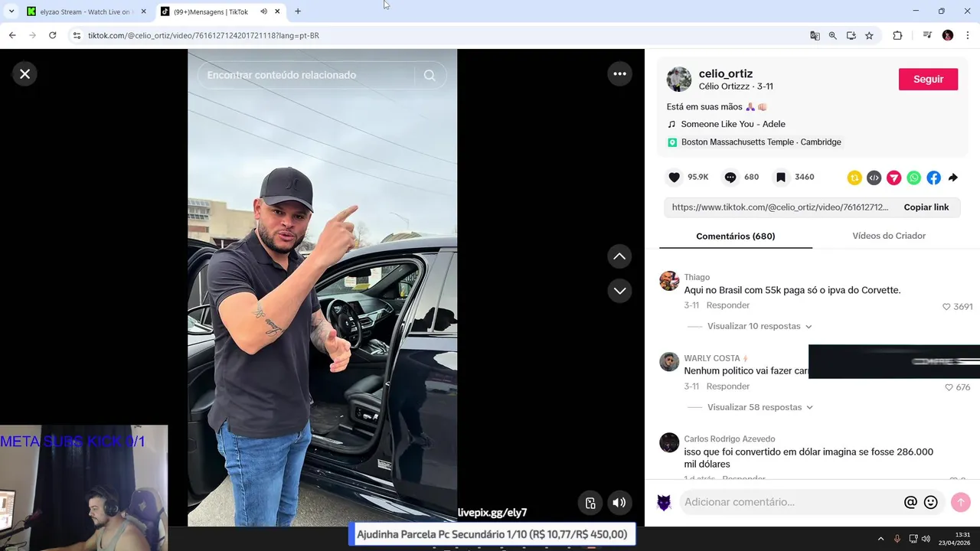This screenshot has width=980, height=551.
Task: Like Thiago's comment
Action: 947,306
